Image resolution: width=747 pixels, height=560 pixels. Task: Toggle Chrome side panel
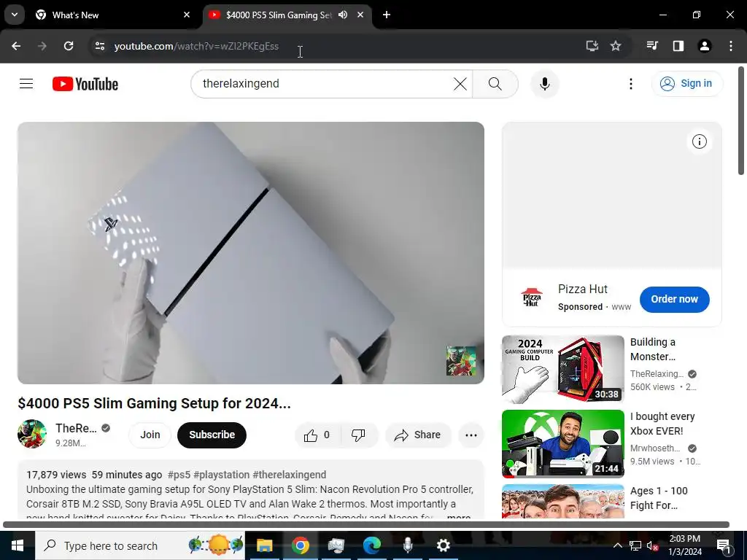678,46
